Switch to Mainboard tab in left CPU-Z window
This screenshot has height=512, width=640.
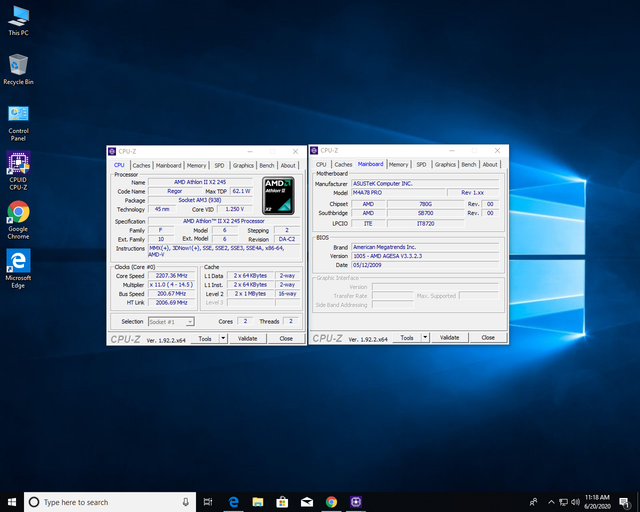[x=168, y=165]
